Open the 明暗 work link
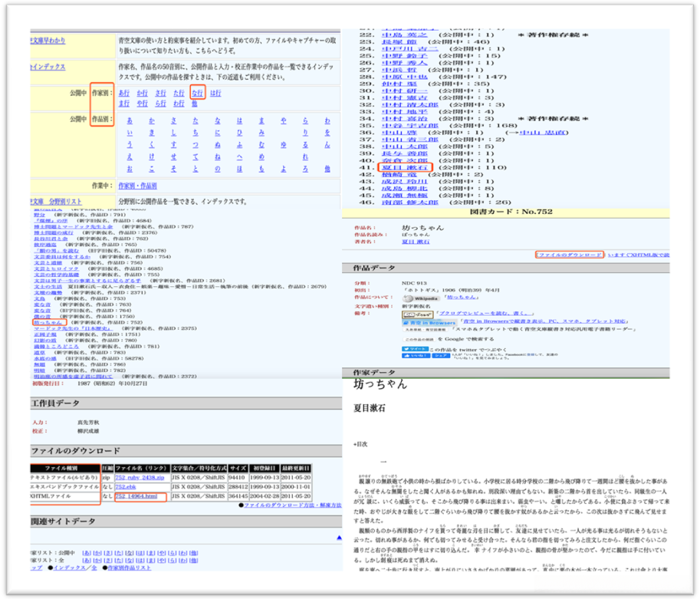700x599 pixels. 40,370
